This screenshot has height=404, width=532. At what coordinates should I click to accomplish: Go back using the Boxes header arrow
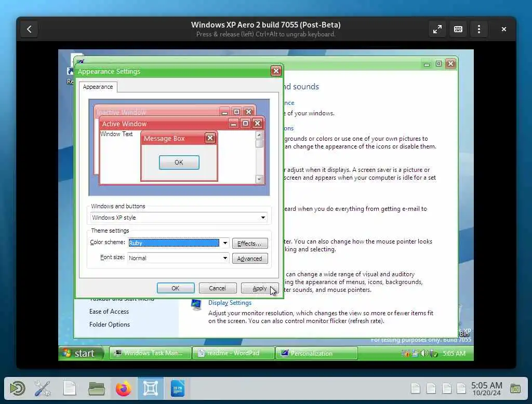29,29
